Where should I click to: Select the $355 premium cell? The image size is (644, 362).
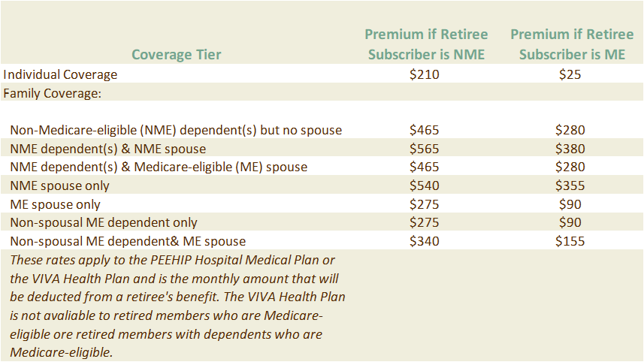point(570,186)
